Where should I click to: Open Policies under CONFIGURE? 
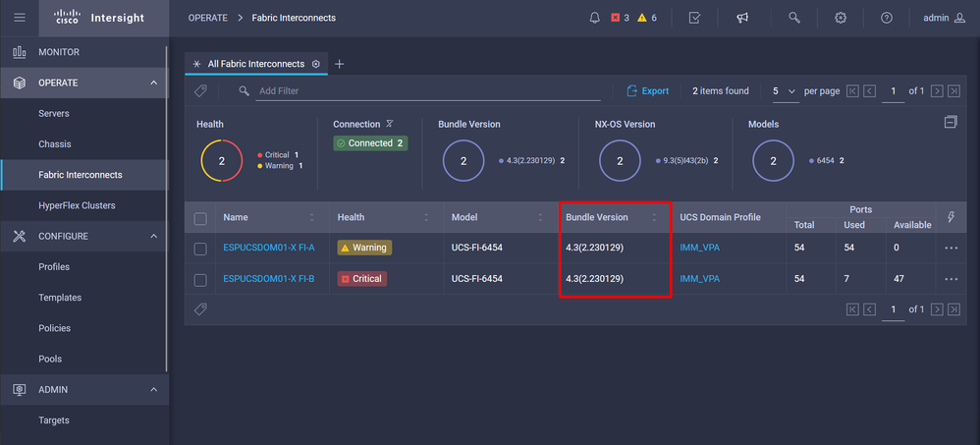click(83, 328)
